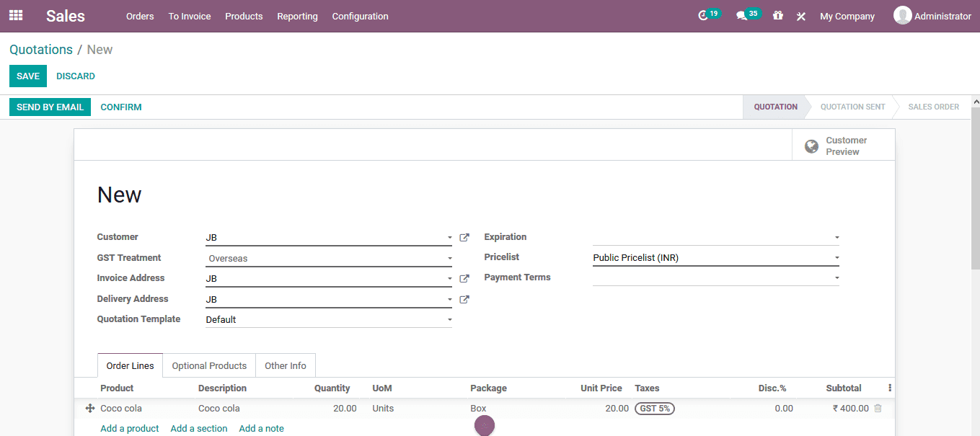Click the Taxes column header
The image size is (980, 436).
647,388
